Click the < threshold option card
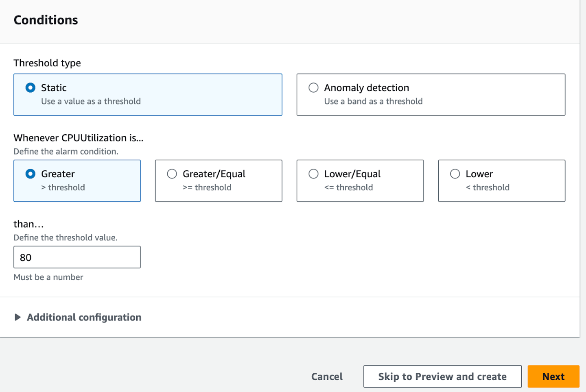Viewport: 586px width, 392px height. point(501,181)
